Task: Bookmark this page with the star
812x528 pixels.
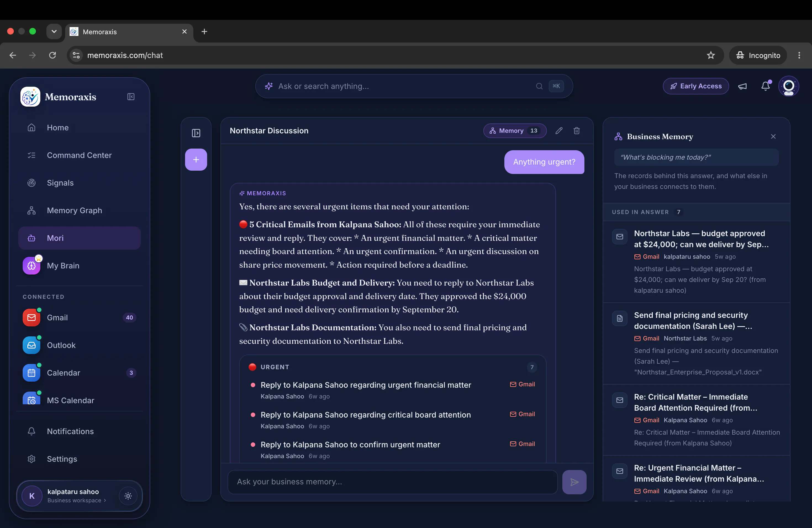Action: pos(711,55)
